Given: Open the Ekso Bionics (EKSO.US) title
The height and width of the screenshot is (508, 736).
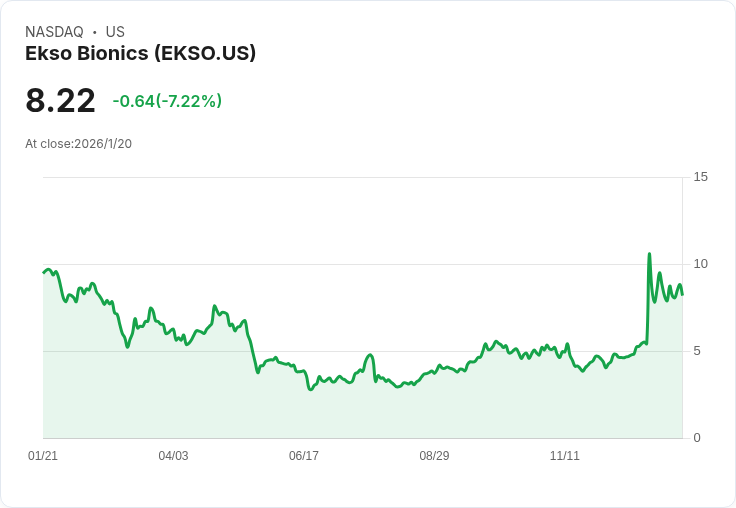Looking at the screenshot, I should tap(140, 53).
